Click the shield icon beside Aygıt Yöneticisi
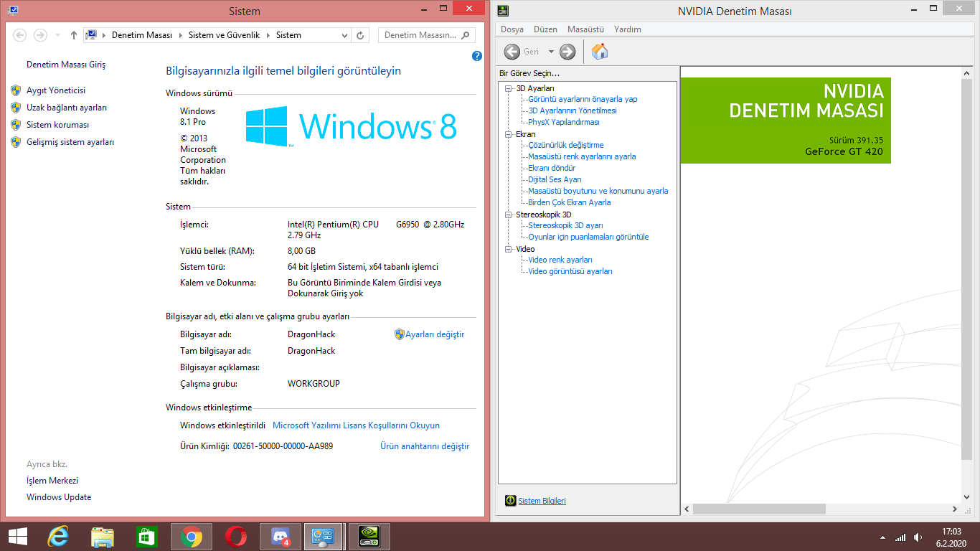 tap(16, 90)
